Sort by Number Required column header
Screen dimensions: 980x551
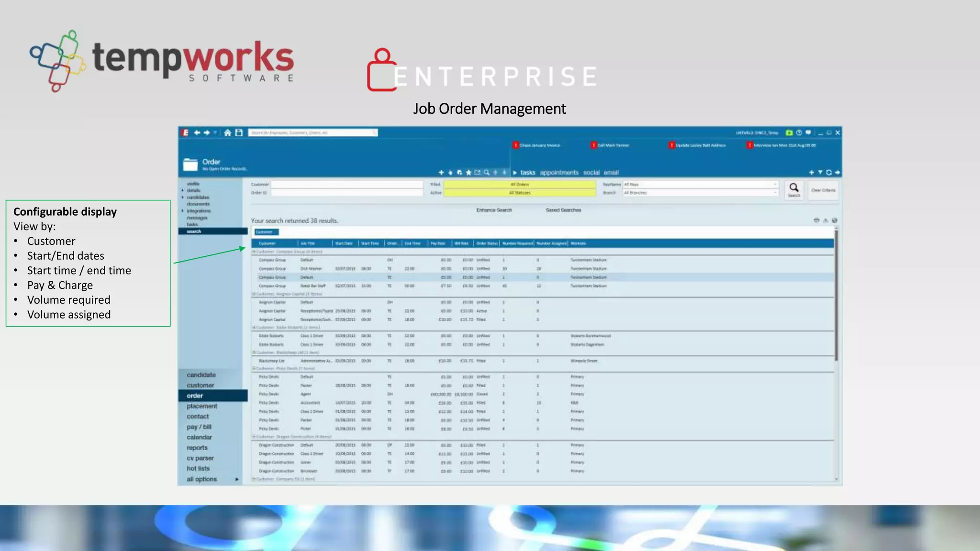pyautogui.click(x=517, y=243)
